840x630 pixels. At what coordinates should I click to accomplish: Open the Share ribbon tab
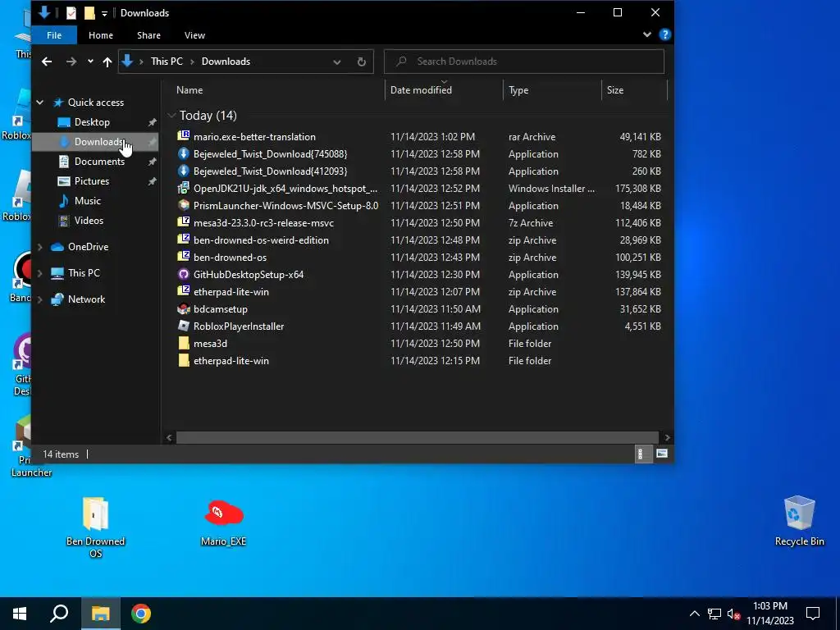click(x=148, y=35)
